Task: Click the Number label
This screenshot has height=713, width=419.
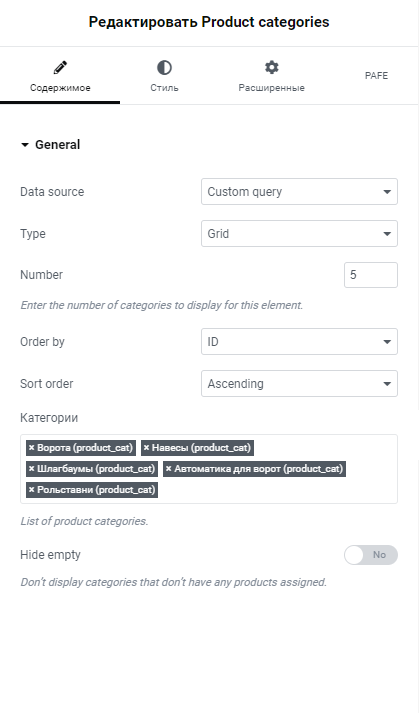Action: coord(41,275)
